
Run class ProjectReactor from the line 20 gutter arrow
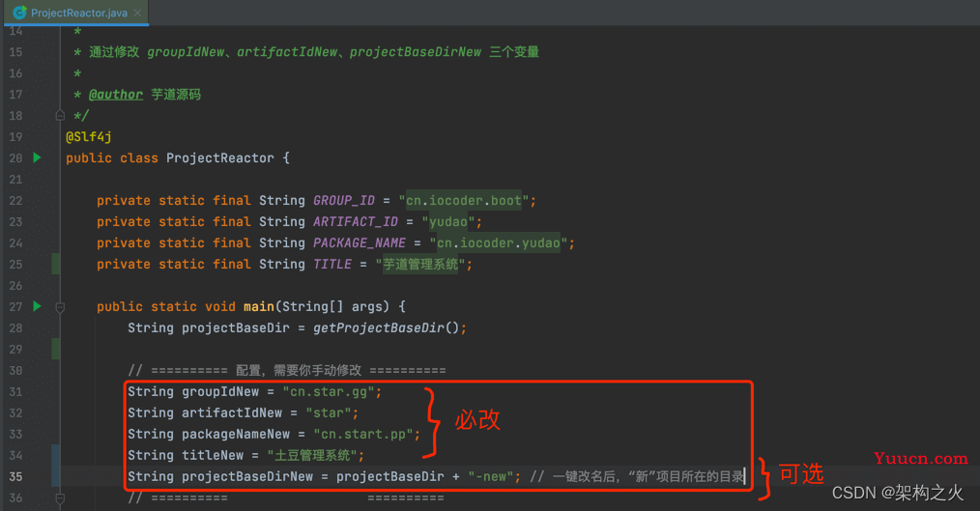(37, 157)
